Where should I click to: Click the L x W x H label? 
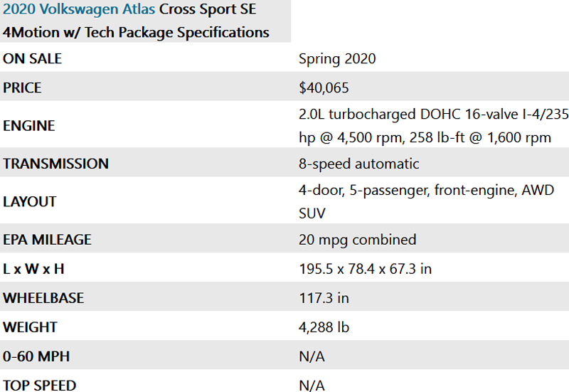(33, 269)
